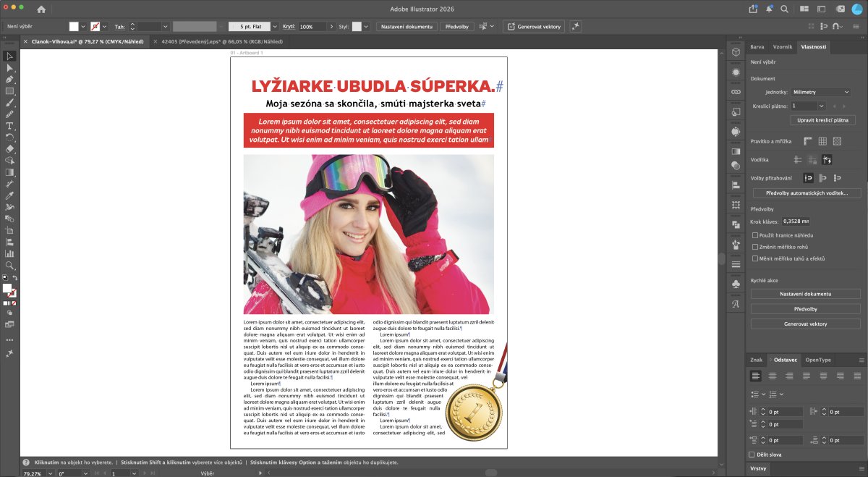Select the justify all lines icon

(856, 376)
